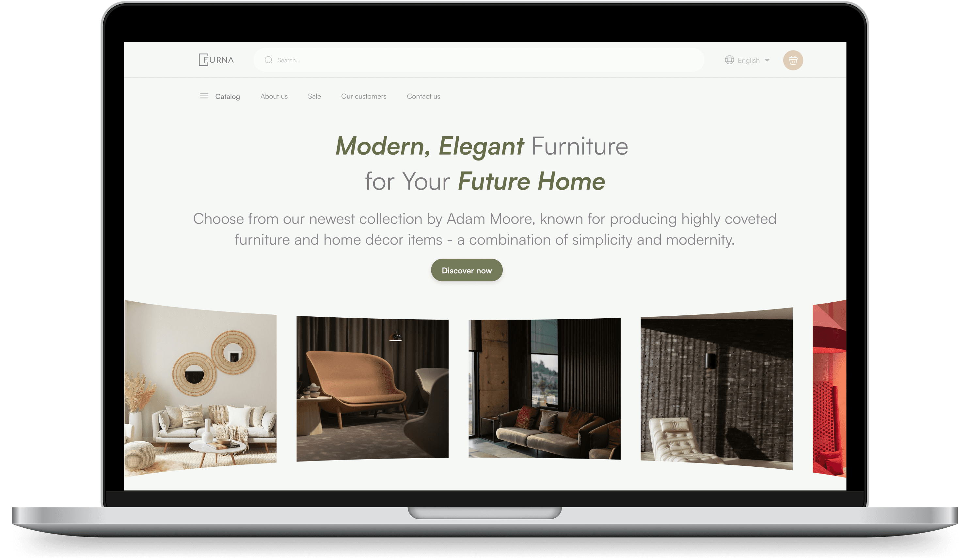This screenshot has width=968, height=560.
Task: Click the globe language icon
Action: (x=730, y=61)
